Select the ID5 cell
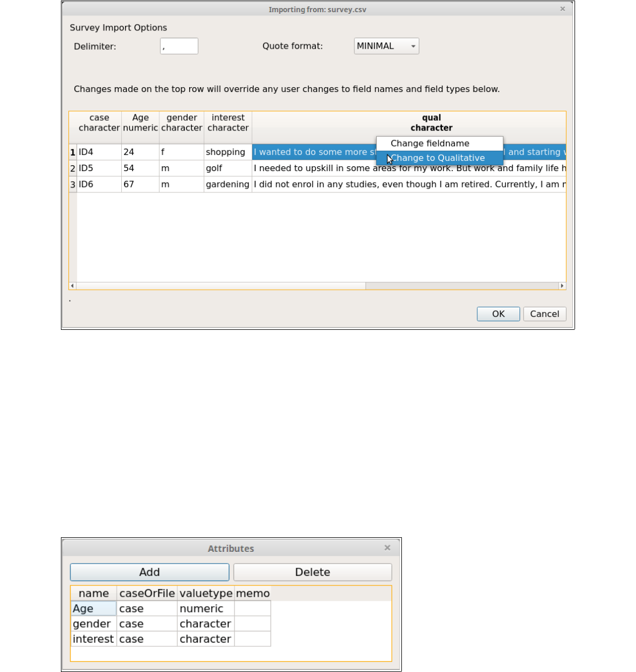This screenshot has height=672, width=636. click(99, 168)
